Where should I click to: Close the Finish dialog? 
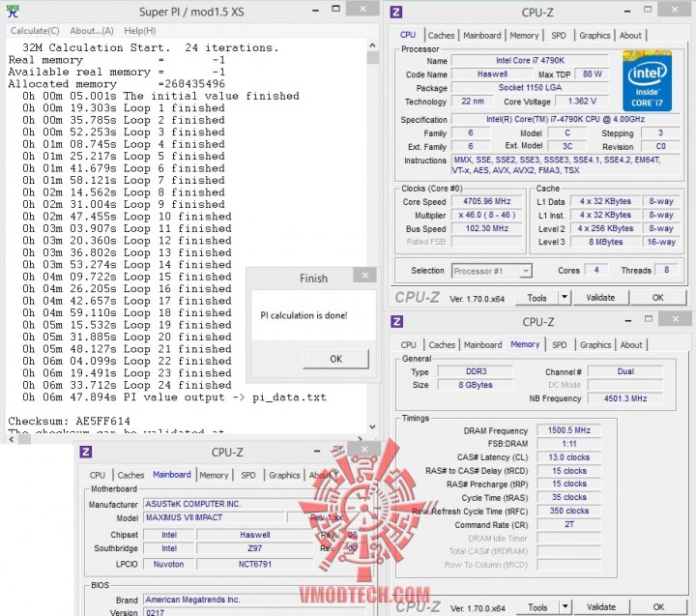point(364,276)
